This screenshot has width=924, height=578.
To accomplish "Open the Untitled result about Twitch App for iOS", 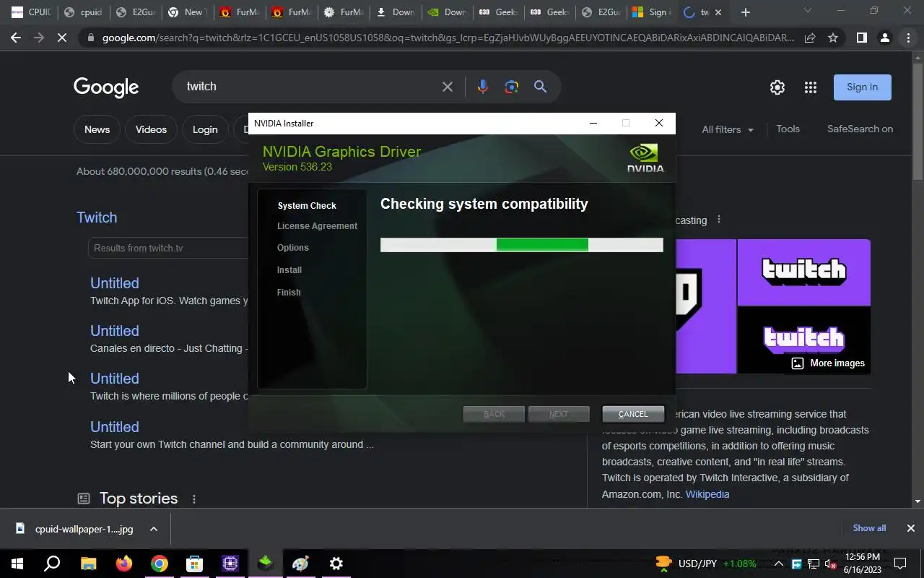I will 114,283.
